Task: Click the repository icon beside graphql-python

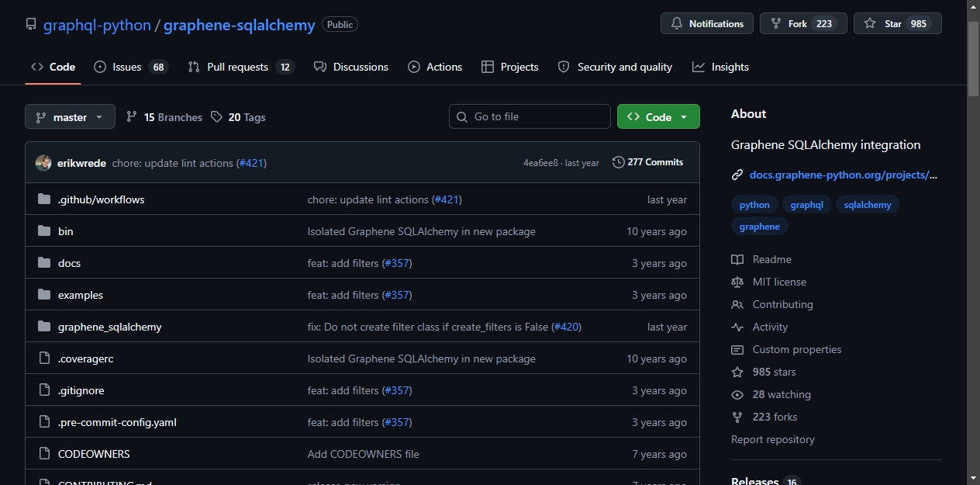Action: tap(31, 24)
